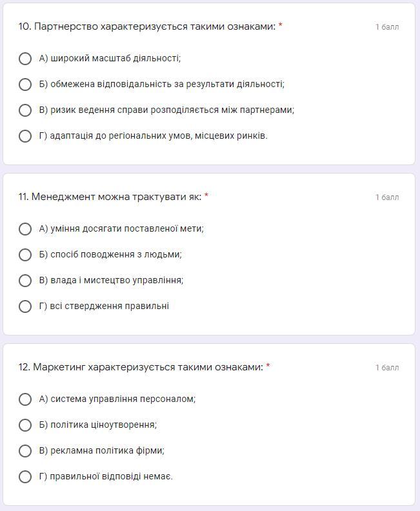Select Г) адаптація до регіональних умов
Viewport: 420px width, 511px height.
coord(25,136)
